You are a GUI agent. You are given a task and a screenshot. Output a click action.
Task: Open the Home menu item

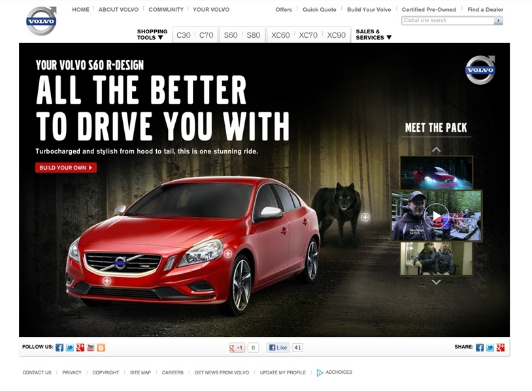81,10
